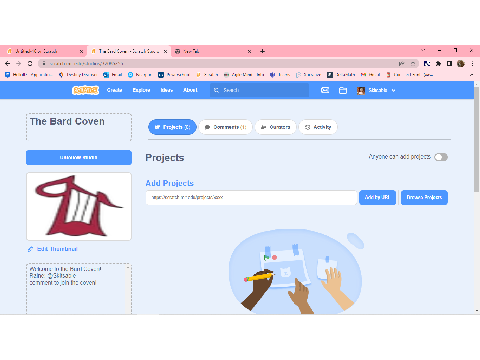This screenshot has width=480, height=360.
Task: Open the Activity tab
Action: 318,127
